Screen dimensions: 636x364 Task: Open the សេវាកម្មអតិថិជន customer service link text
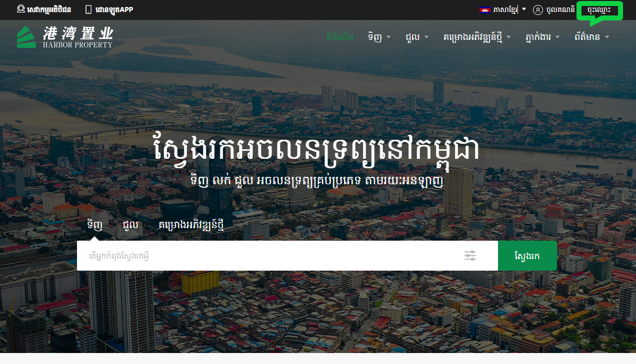(49, 9)
